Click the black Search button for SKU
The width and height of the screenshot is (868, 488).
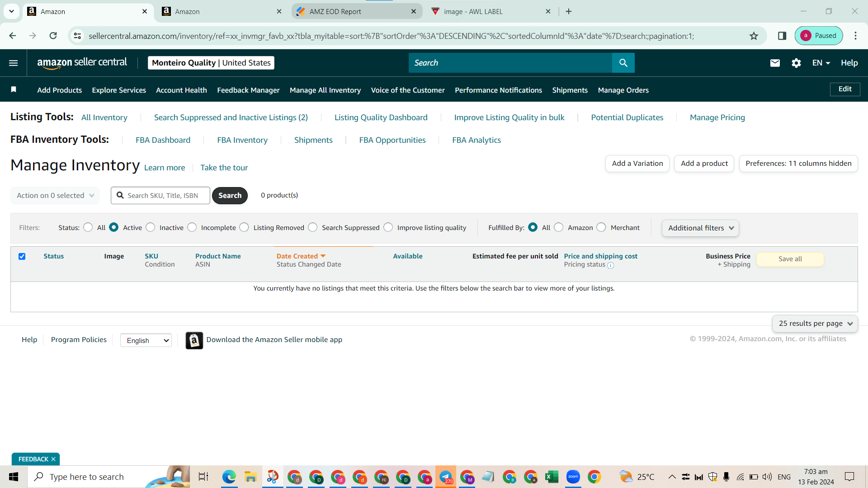point(230,196)
